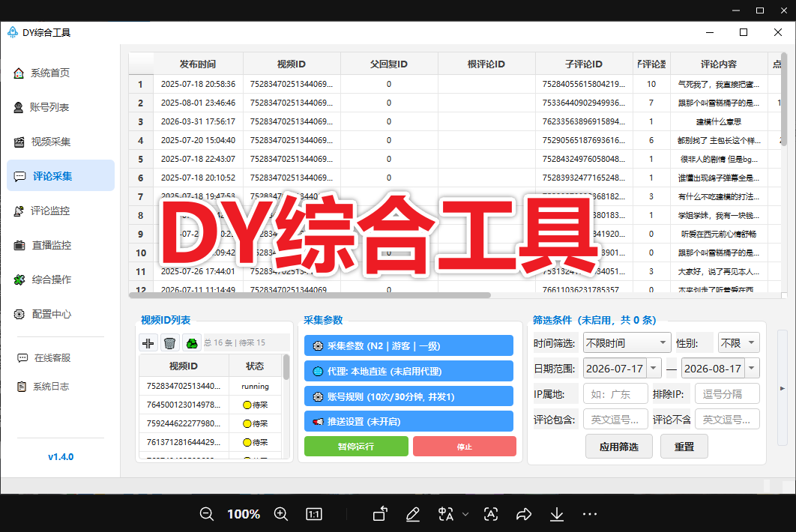Click the plus icon to add video ID
796x532 pixels.
click(148, 343)
